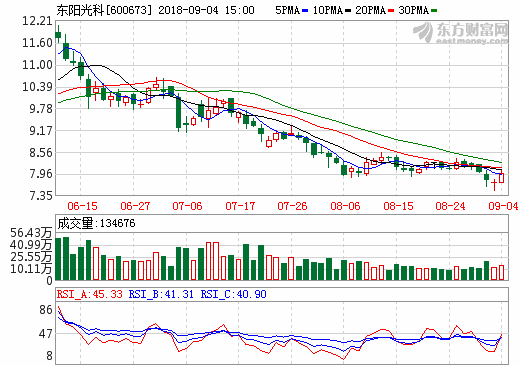Viewport: 520px width, 365px height.
Task: Click the 47 RSI axis label
Action: click(x=46, y=334)
